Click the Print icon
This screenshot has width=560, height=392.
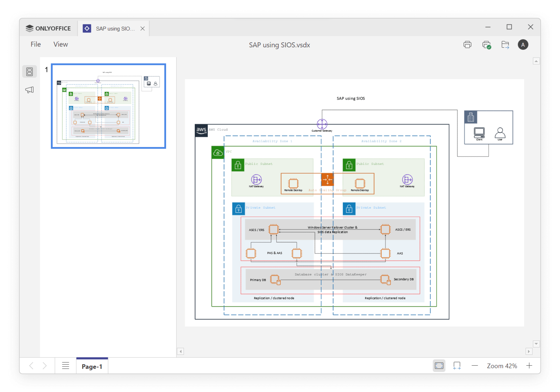pos(467,45)
